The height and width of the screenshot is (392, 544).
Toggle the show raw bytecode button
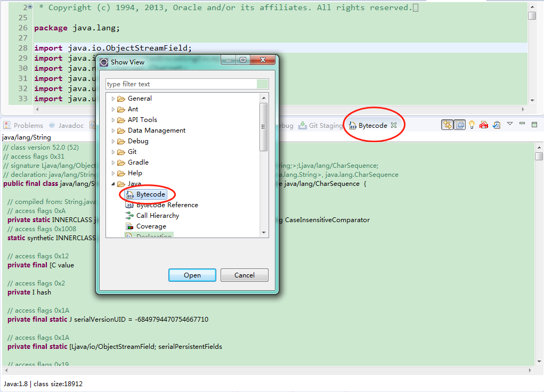[x=459, y=125]
